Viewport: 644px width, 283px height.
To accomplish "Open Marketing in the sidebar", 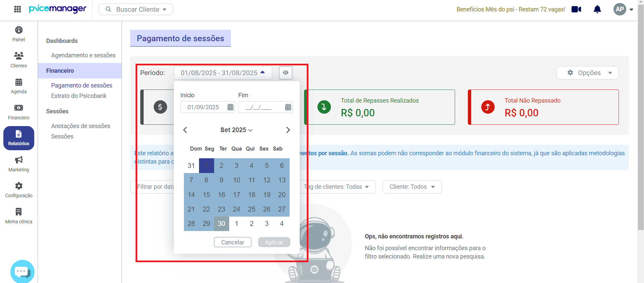I will [19, 164].
